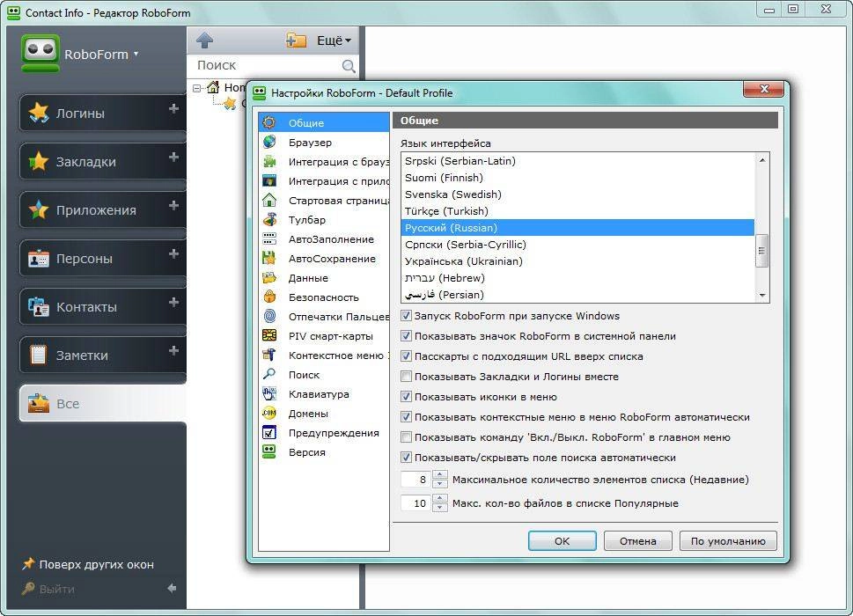Click the Все folder icon
This screenshot has height=616, width=853.
tap(39, 403)
